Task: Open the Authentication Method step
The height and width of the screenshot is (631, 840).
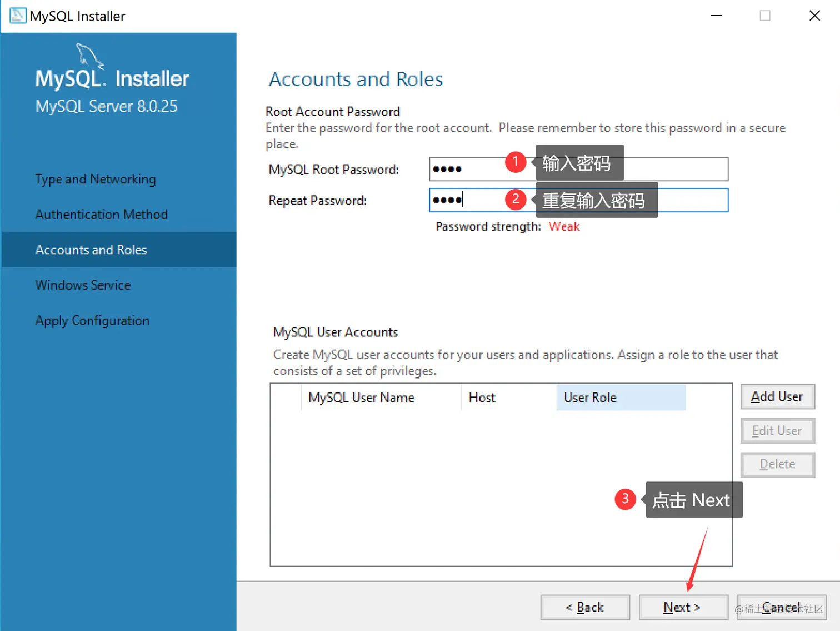Action: pos(101,215)
